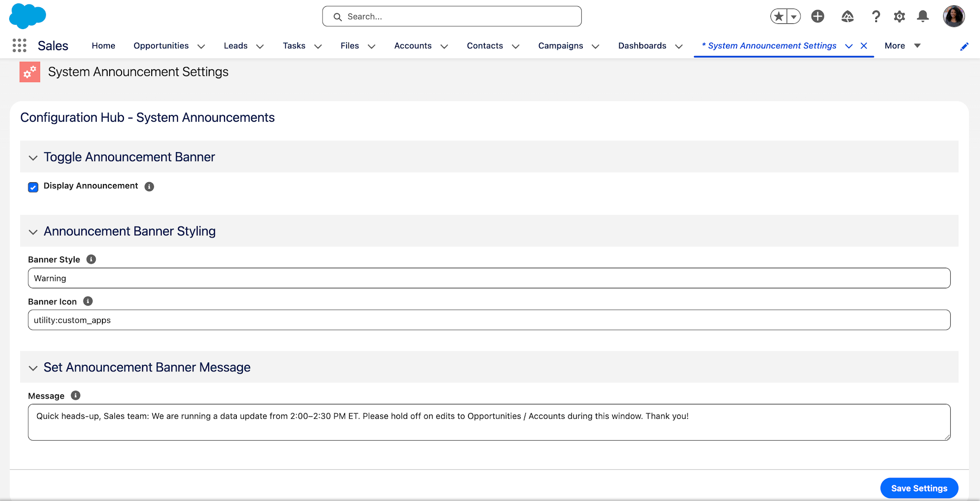Click the favorites star icon
Viewport: 980px width, 501px height.
pyautogui.click(x=779, y=16)
